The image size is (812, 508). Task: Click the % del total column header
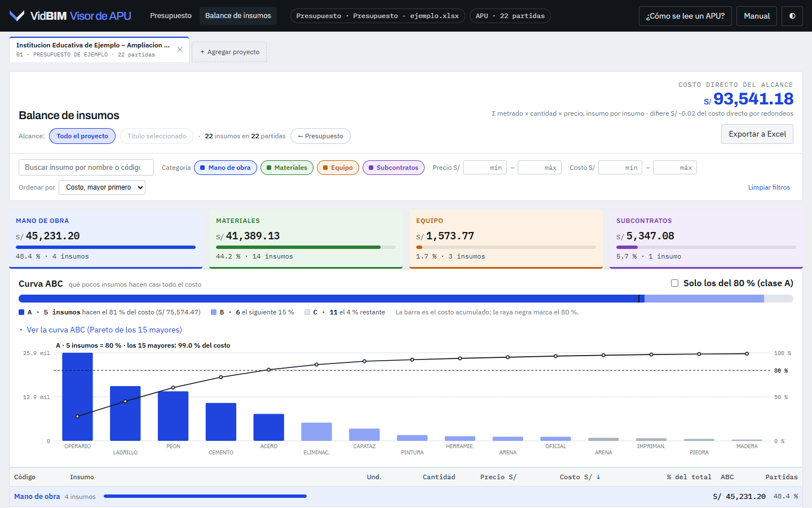coord(689,477)
